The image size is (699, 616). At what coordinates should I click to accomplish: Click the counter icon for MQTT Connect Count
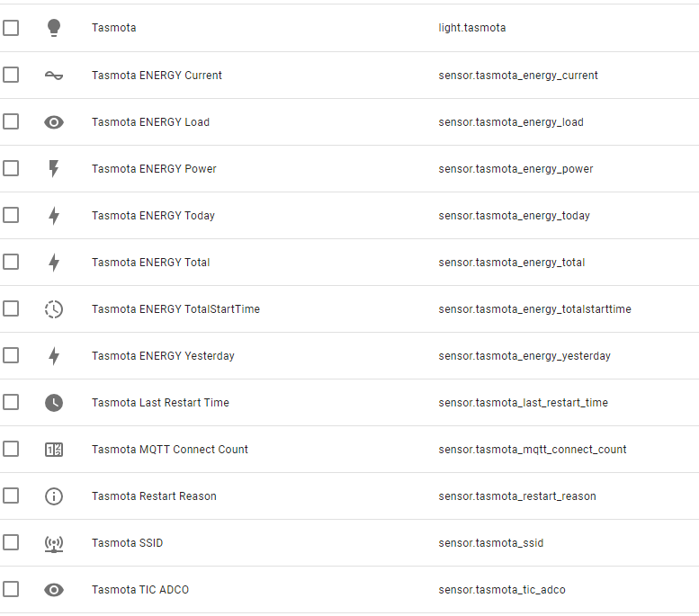click(x=54, y=450)
